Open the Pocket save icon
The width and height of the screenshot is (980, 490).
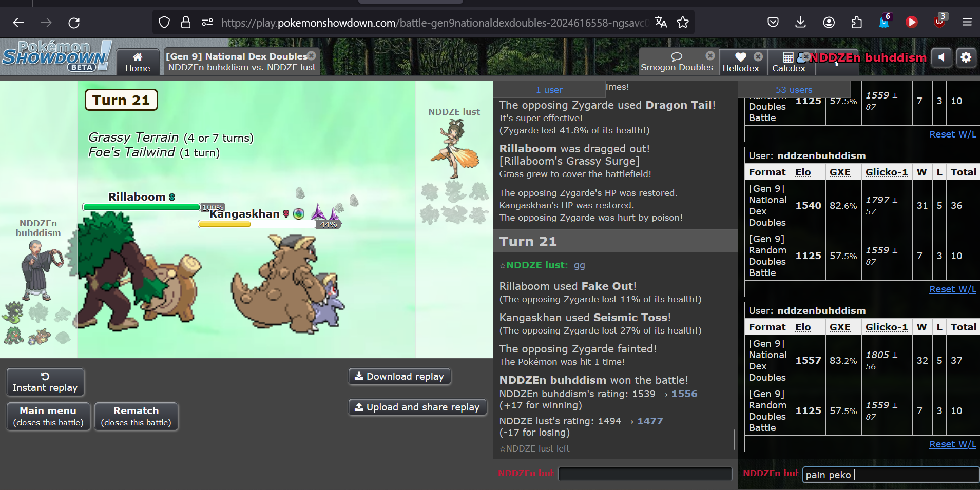click(x=773, y=23)
